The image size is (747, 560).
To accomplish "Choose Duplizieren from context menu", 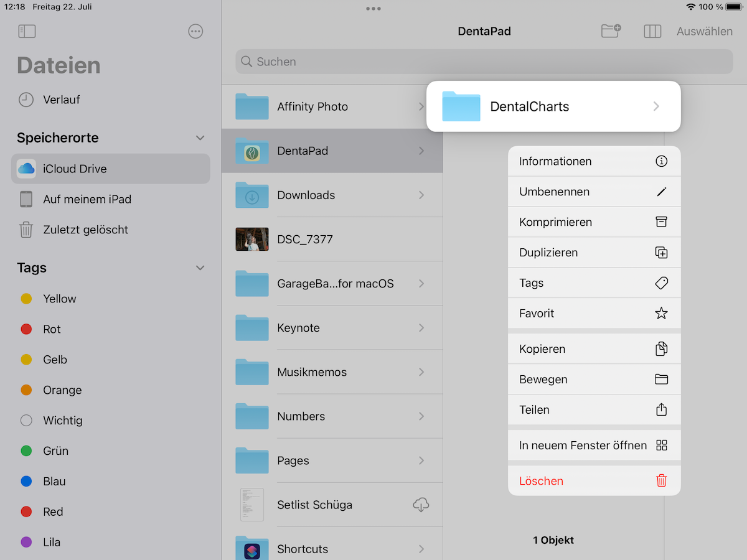I will coord(594,253).
